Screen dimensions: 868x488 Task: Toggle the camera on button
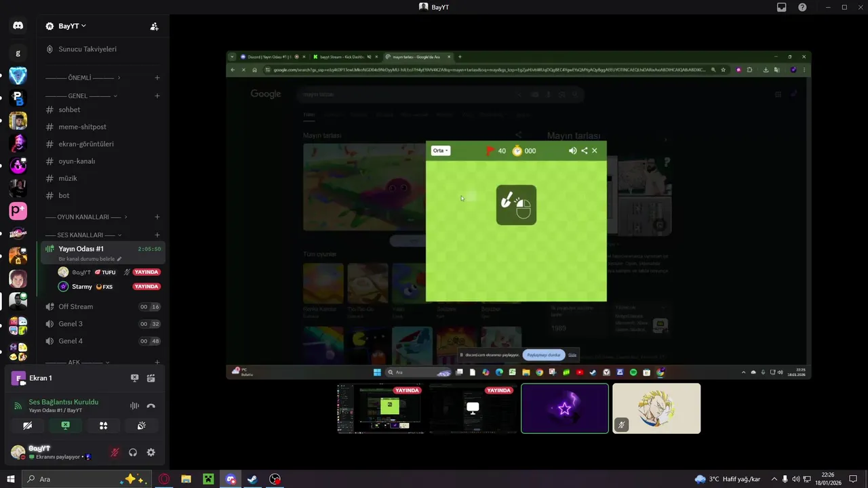(27, 426)
